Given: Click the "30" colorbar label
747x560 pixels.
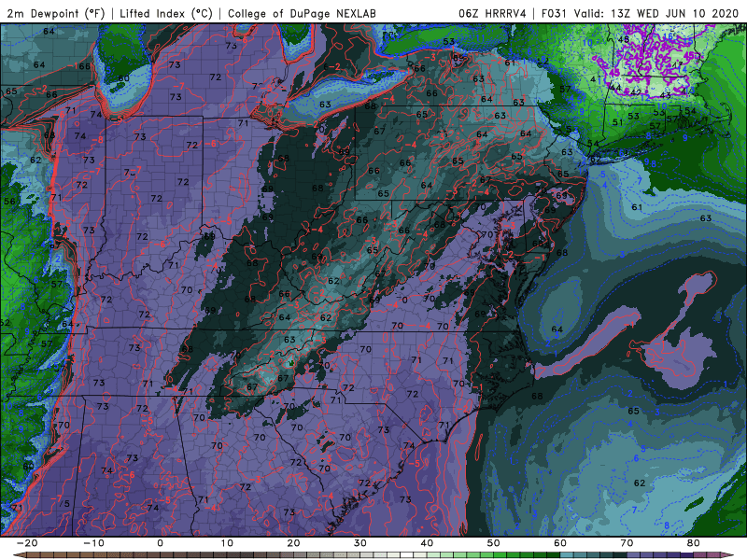Looking at the screenshot, I should click(360, 543).
